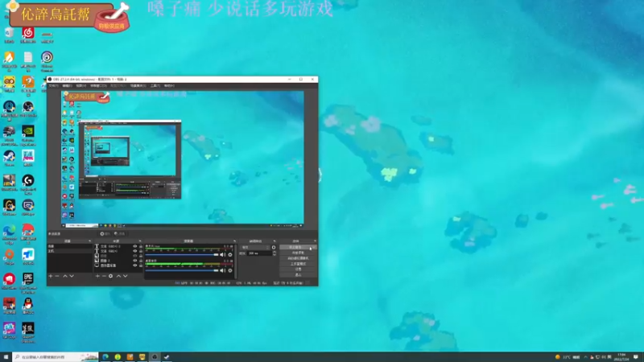The width and height of the screenshot is (644, 362).
Task: Adjust the Desktop Audio volume slider
Action: point(182,270)
